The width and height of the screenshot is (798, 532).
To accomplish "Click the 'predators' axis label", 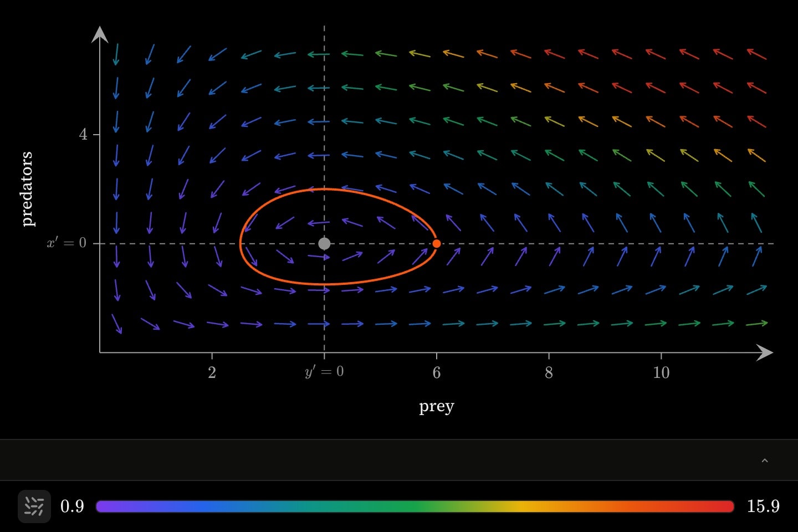I will (27, 189).
